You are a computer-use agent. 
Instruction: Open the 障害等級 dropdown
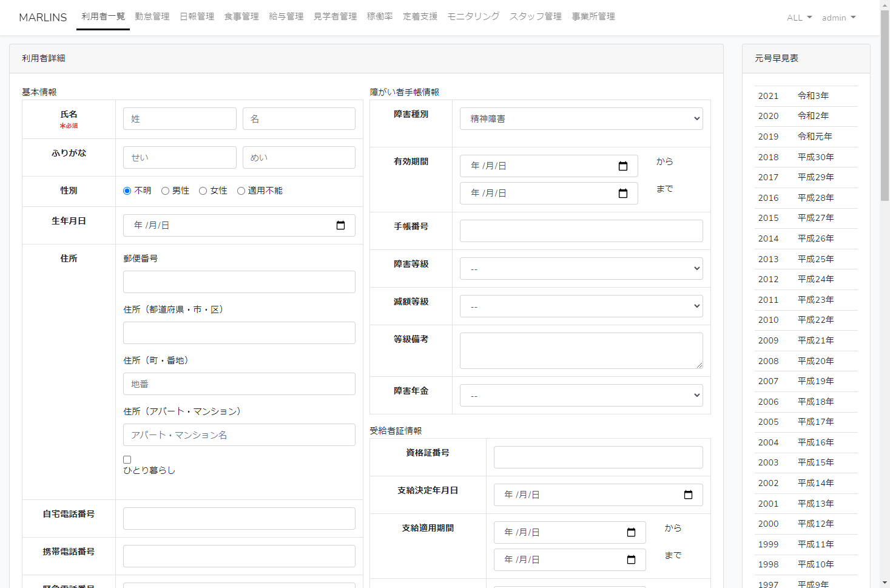tap(581, 269)
